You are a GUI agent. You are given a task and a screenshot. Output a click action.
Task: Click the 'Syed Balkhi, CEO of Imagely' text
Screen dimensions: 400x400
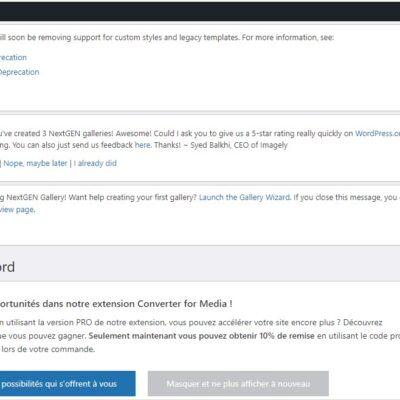pos(239,145)
